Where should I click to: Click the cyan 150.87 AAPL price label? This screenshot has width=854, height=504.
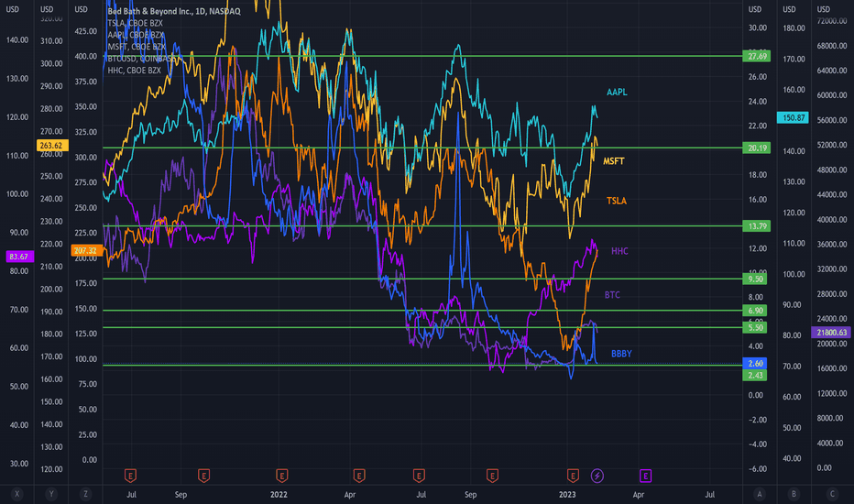pyautogui.click(x=793, y=117)
